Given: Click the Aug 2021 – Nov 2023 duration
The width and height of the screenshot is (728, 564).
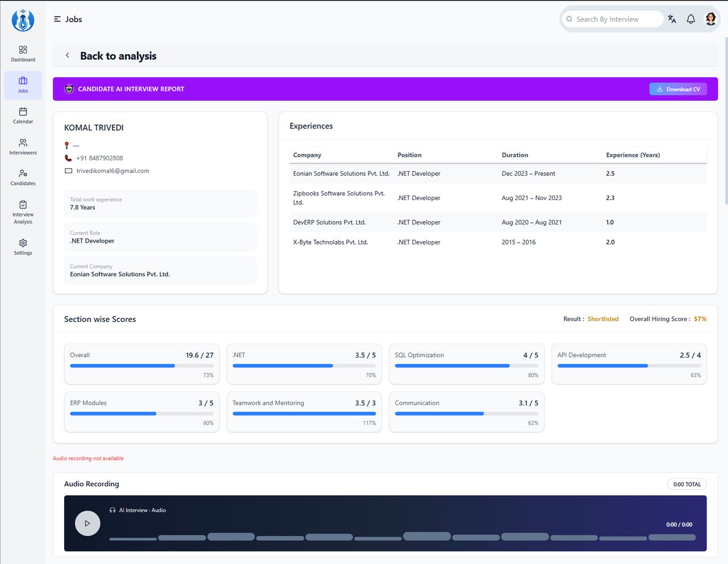Looking at the screenshot, I should coord(532,198).
